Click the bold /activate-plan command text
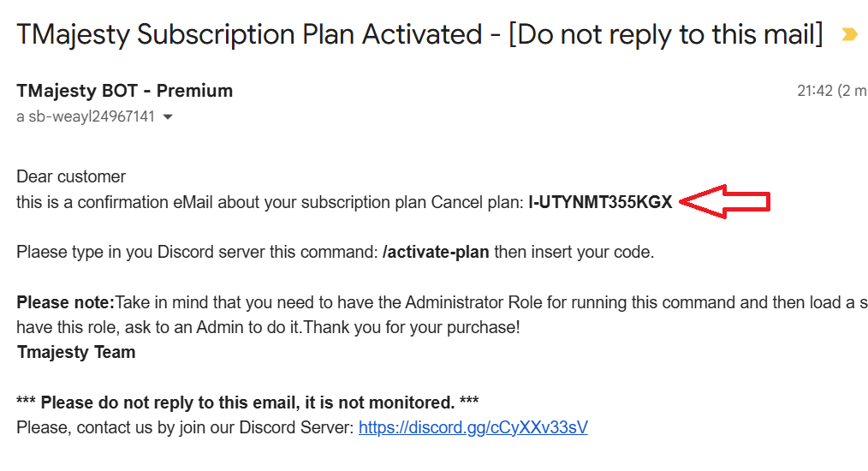 point(436,253)
